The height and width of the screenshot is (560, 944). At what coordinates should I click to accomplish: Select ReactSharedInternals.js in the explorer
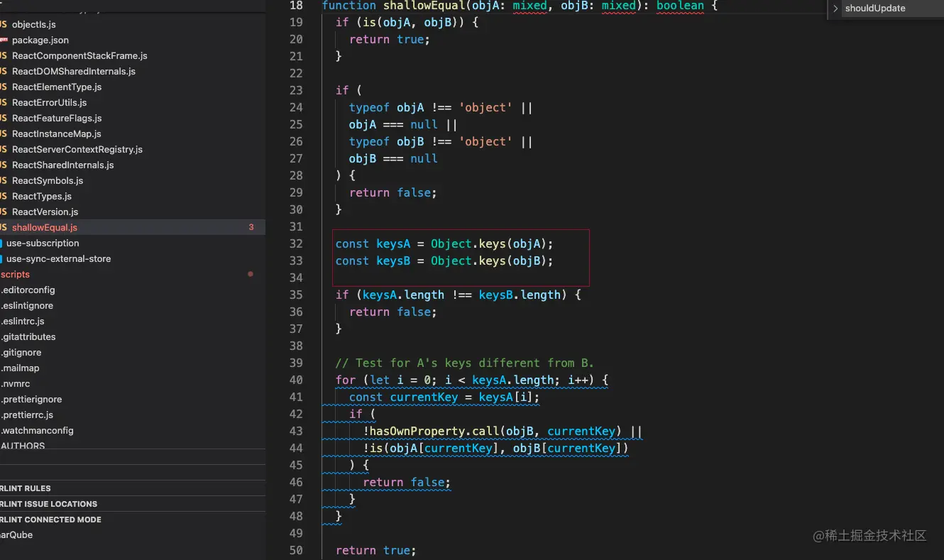coord(63,165)
